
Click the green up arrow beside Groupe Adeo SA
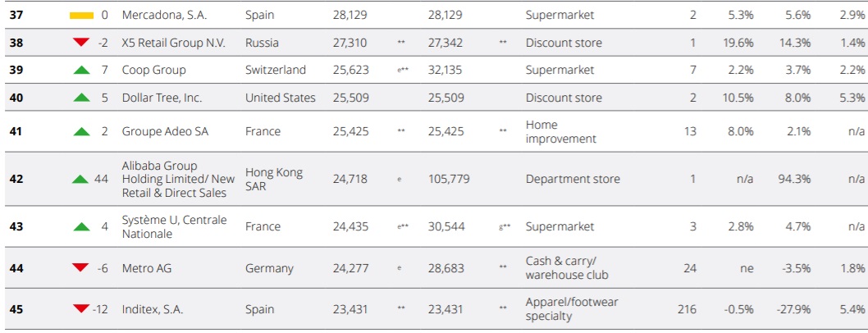pyautogui.click(x=81, y=132)
